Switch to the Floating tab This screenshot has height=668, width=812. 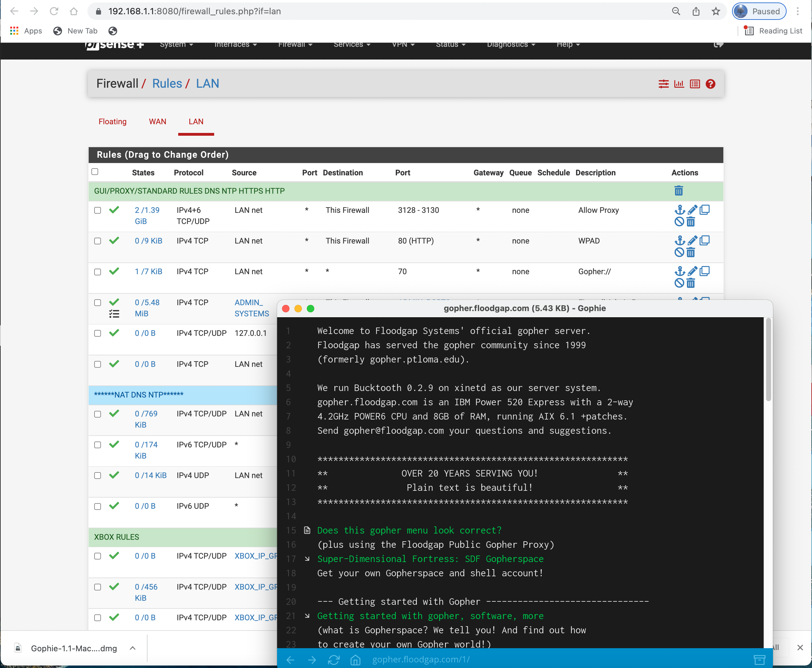(x=113, y=121)
